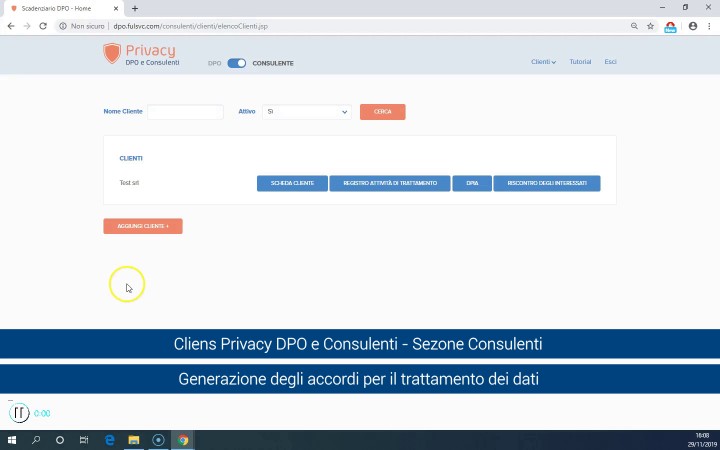720x450 pixels.
Task: Bookmark this page with the star icon
Action: point(651,26)
